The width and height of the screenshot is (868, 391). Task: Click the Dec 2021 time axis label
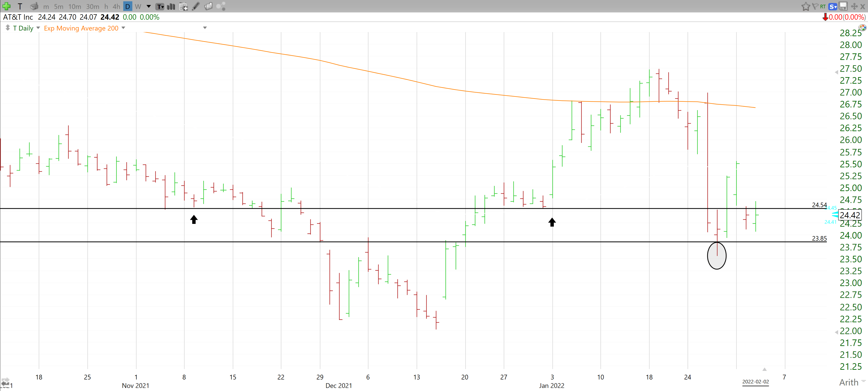(339, 386)
